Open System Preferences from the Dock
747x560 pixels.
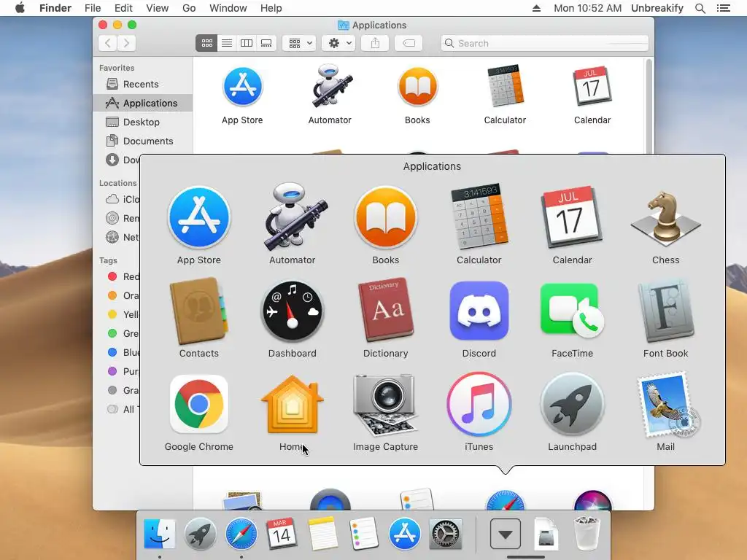coord(446,534)
